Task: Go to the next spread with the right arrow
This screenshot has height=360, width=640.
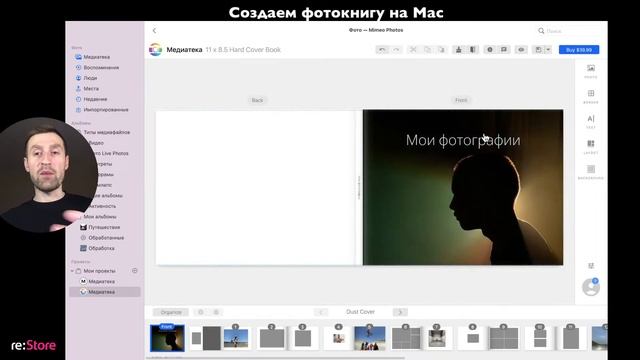Action: pyautogui.click(x=400, y=312)
